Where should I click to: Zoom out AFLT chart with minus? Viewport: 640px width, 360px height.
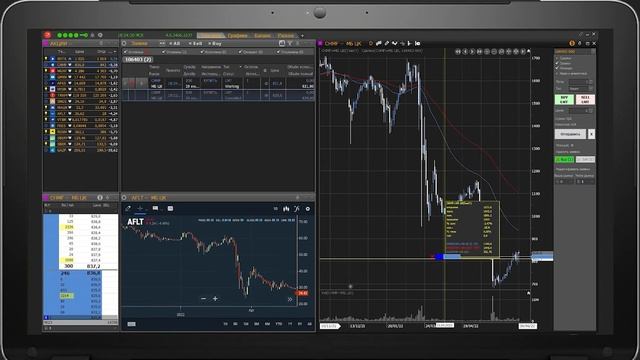tap(203, 299)
